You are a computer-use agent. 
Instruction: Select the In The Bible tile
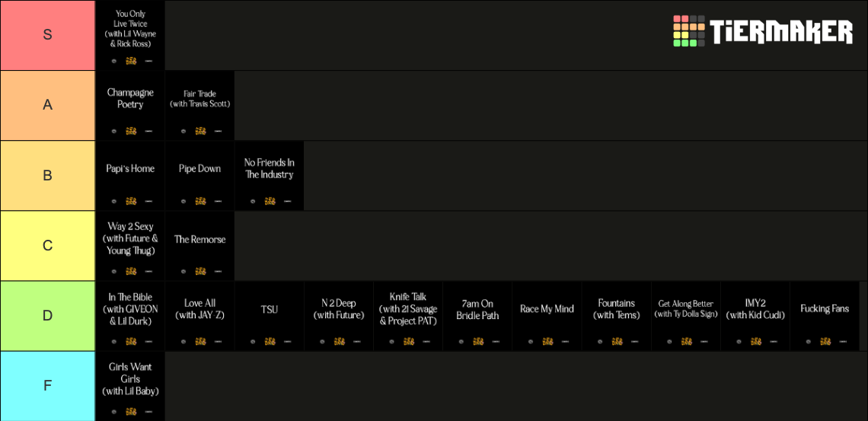click(x=130, y=316)
